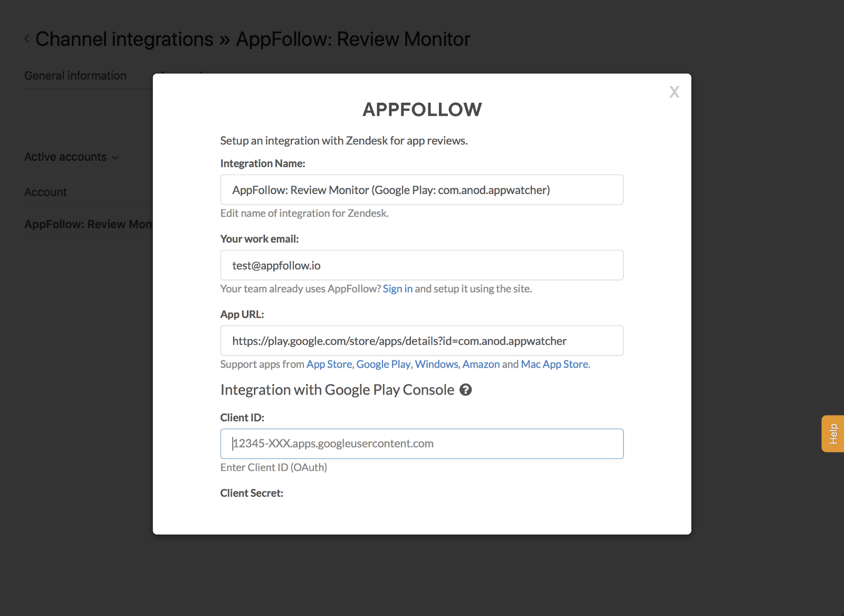Focus the Client ID input field
The width and height of the screenshot is (844, 616).
tap(421, 444)
